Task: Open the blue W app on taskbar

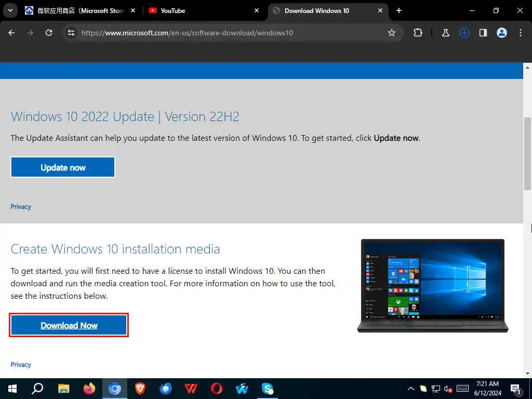Action: tap(242, 389)
